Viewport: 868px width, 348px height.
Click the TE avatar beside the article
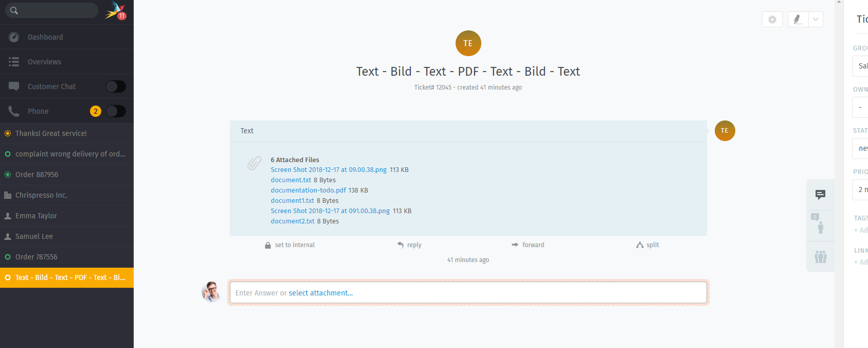(725, 131)
